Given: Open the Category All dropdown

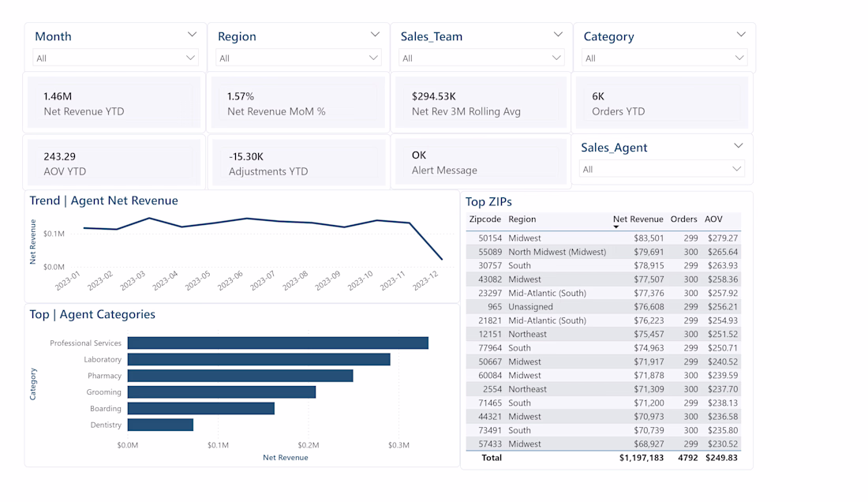Looking at the screenshot, I should coord(664,58).
